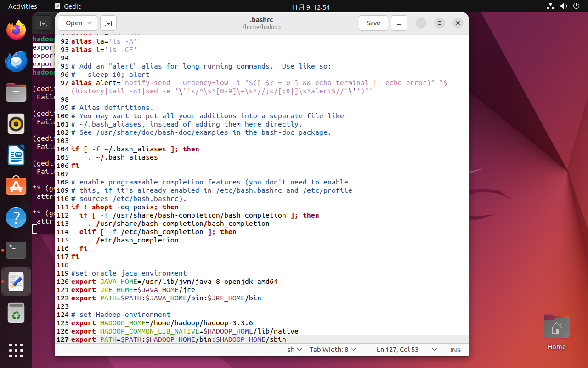Viewport: 588px width, 368px height.
Task: Open the Gedit app menu in top bar
Action: tap(67, 6)
